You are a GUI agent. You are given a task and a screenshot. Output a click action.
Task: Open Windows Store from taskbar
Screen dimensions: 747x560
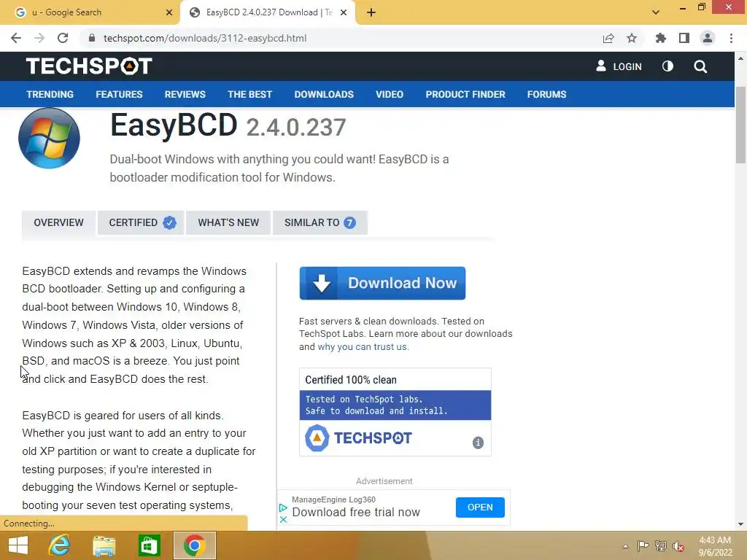pos(149,545)
